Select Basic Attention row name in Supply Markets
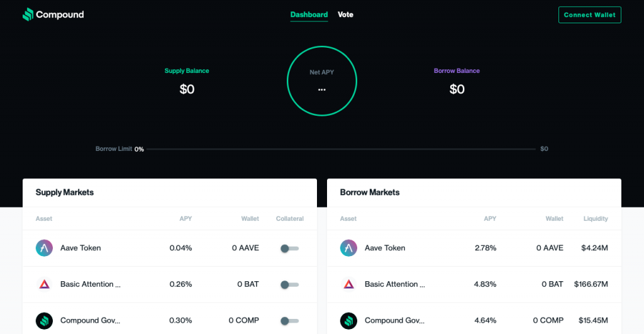The height and width of the screenshot is (334, 644). pyautogui.click(x=91, y=284)
